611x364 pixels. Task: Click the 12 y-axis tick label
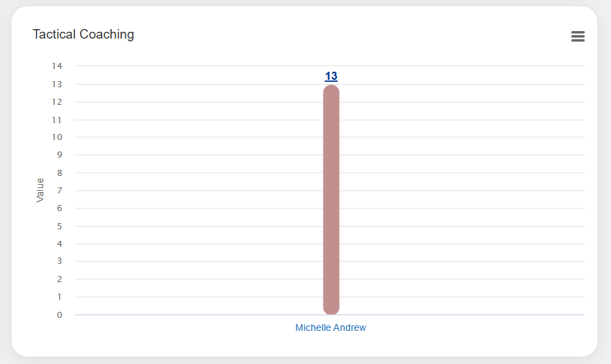57,102
